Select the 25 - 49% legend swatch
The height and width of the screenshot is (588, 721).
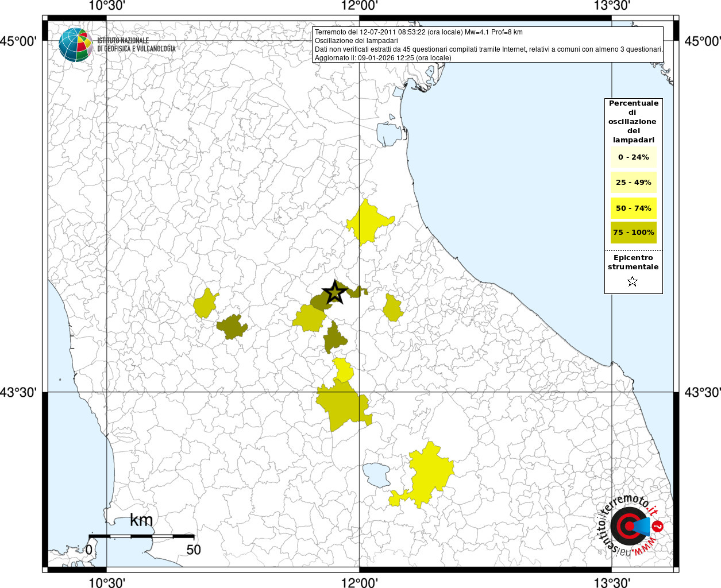coord(633,183)
